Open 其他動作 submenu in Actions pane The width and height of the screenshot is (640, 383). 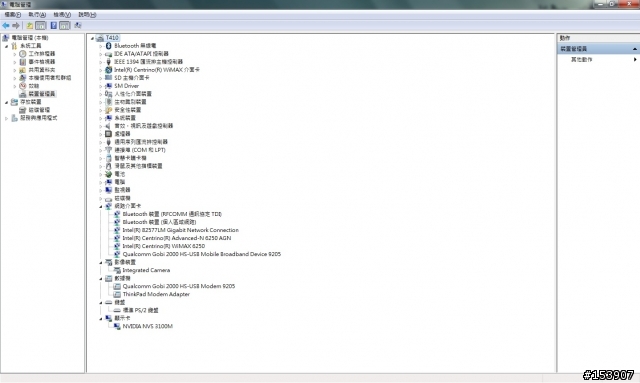(599, 60)
